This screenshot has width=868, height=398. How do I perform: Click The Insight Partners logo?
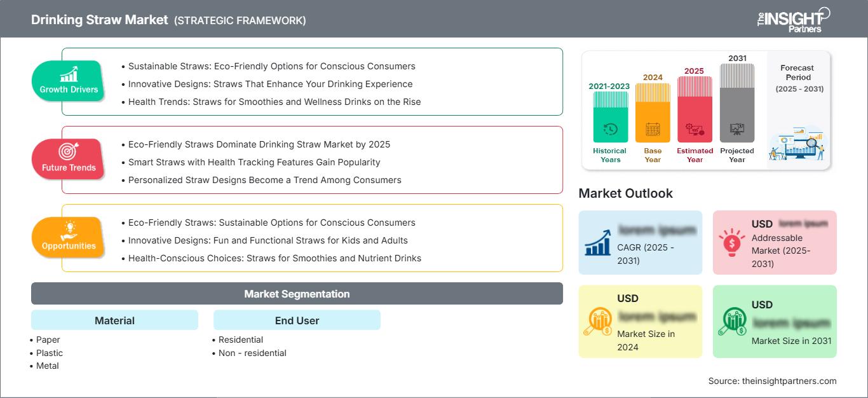[x=794, y=19]
